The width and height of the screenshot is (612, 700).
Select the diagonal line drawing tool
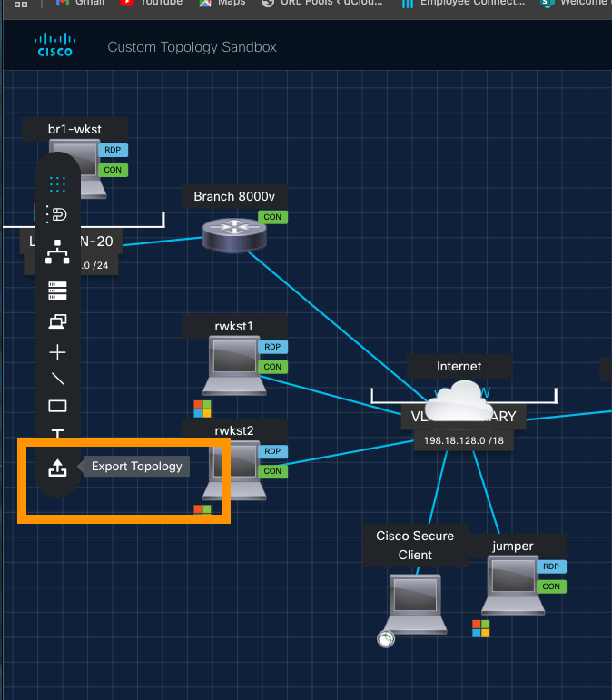(x=57, y=380)
